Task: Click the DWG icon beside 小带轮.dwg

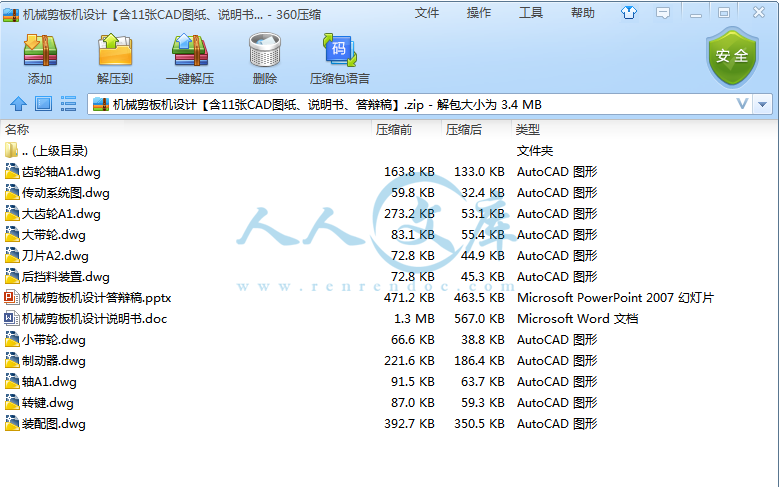Action: pos(11,339)
